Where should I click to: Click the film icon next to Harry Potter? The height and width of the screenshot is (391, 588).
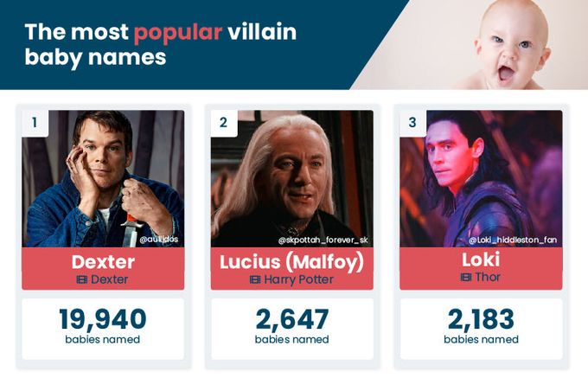coord(254,279)
